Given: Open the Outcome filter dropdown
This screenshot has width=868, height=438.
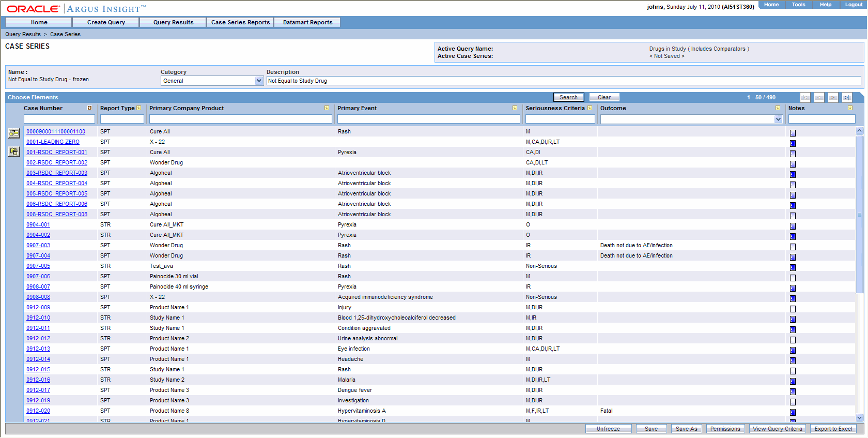Looking at the screenshot, I should [779, 119].
